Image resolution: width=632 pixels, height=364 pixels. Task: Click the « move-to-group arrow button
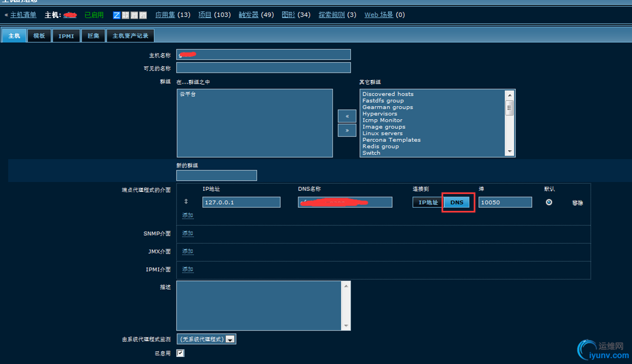(x=347, y=116)
